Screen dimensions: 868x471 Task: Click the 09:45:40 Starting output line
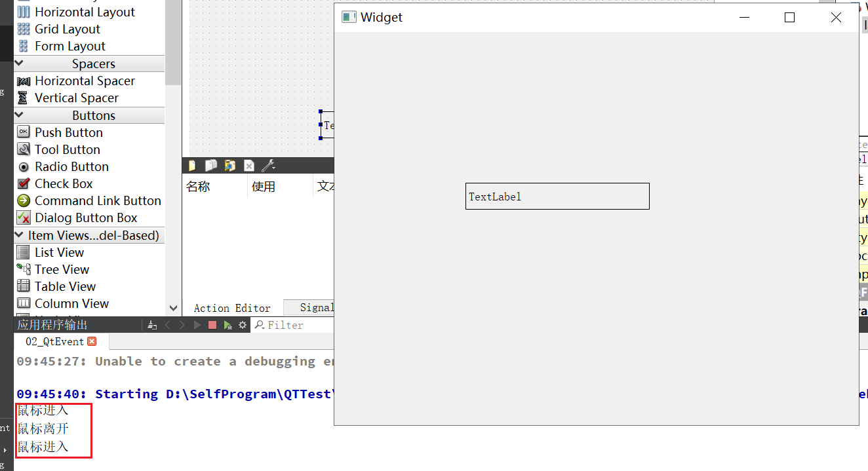point(175,394)
